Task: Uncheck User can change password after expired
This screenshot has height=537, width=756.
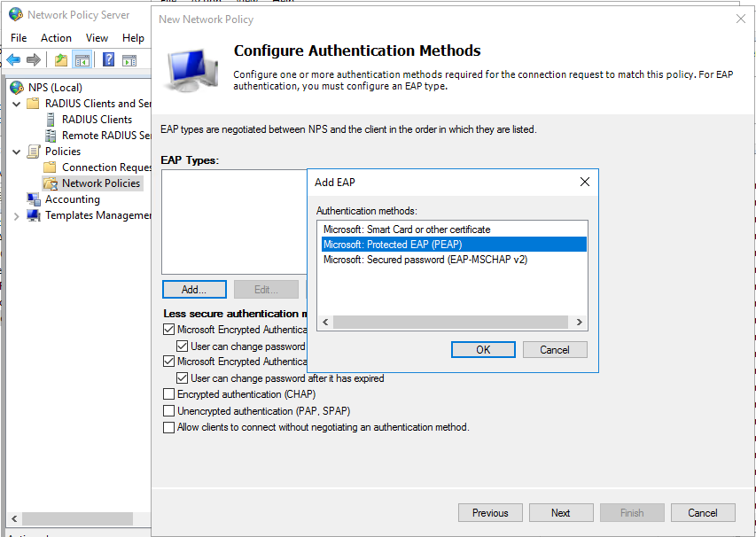Action: (183, 377)
